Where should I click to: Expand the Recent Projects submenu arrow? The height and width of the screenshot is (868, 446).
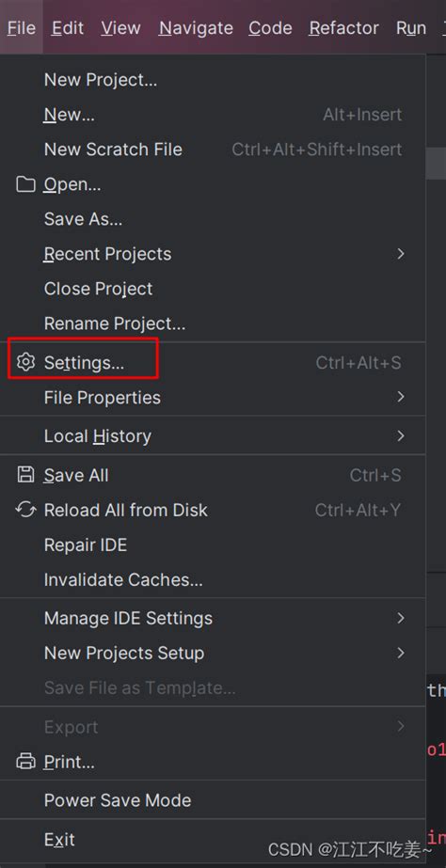click(x=401, y=254)
